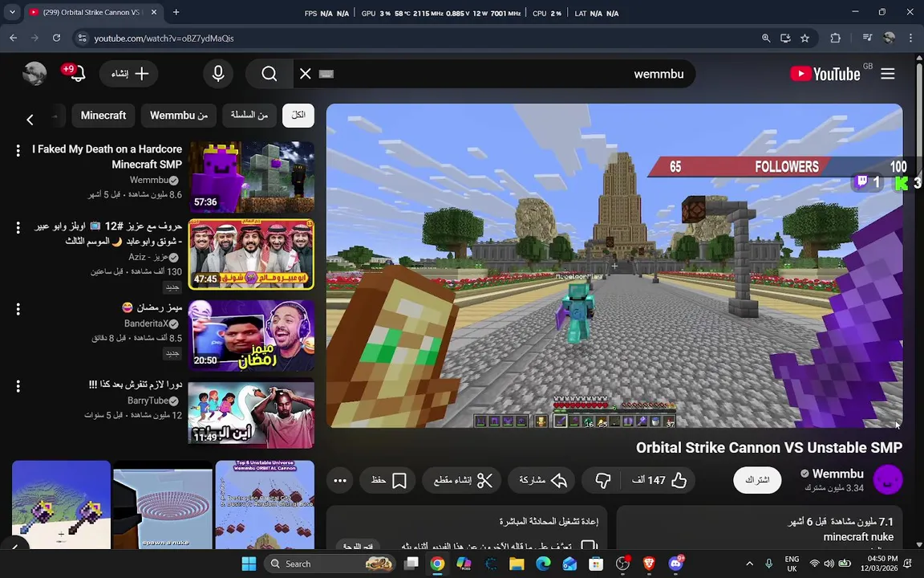Screen dimensions: 924x578
Task: Click the address bar URL
Action: (x=164, y=38)
